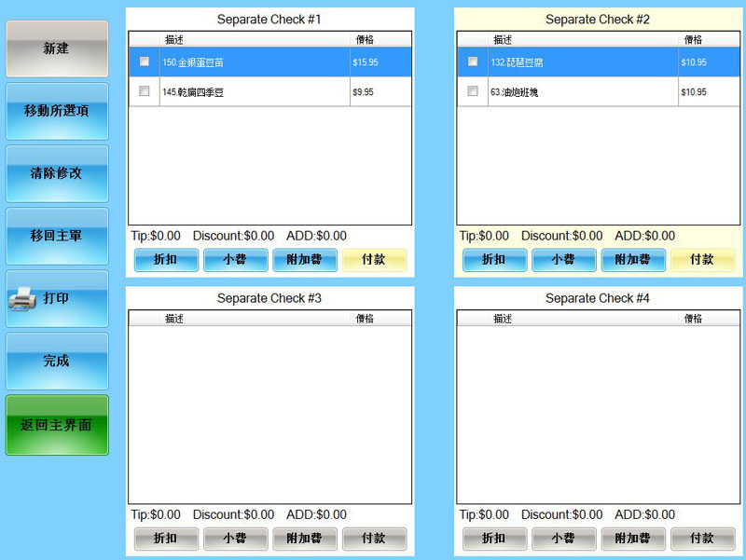The height and width of the screenshot is (560, 746).
Task: Click green 返回主界面 button
Action: point(56,425)
